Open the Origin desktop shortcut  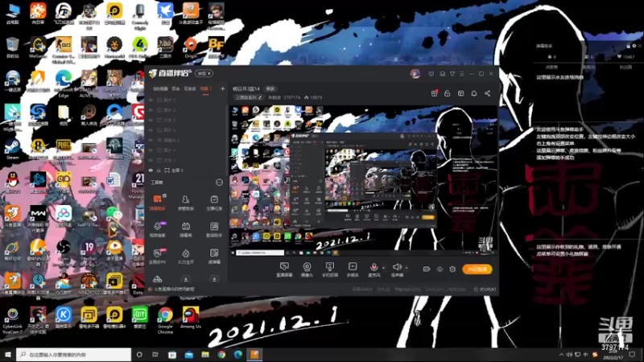[x=191, y=47]
